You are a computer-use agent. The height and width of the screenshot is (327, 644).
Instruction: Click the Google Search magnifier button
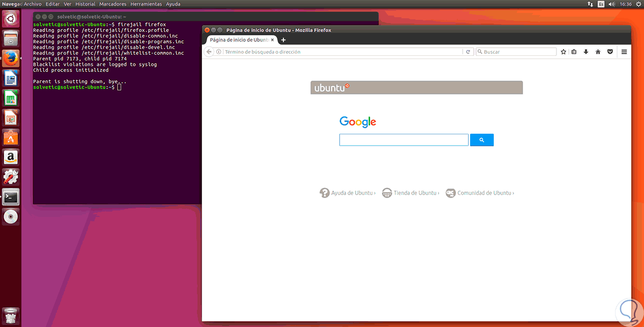pos(481,140)
